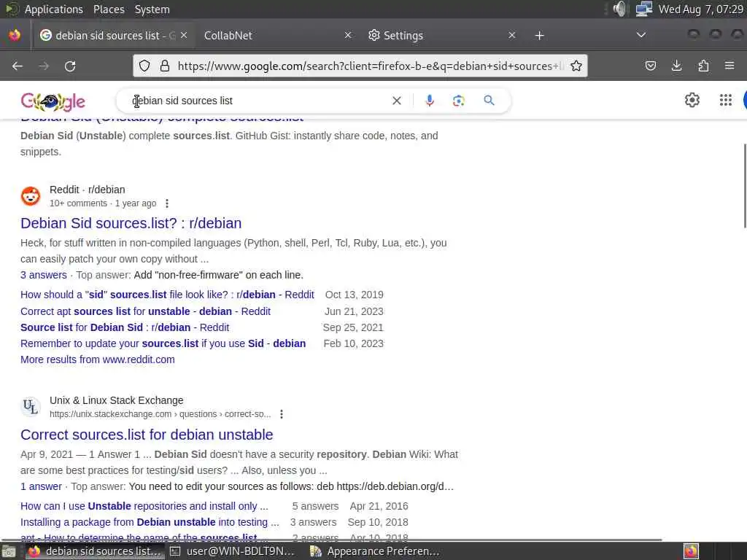Click the 'Reddit · r/debian' source label
Screen dimensions: 747x560
(x=88, y=190)
